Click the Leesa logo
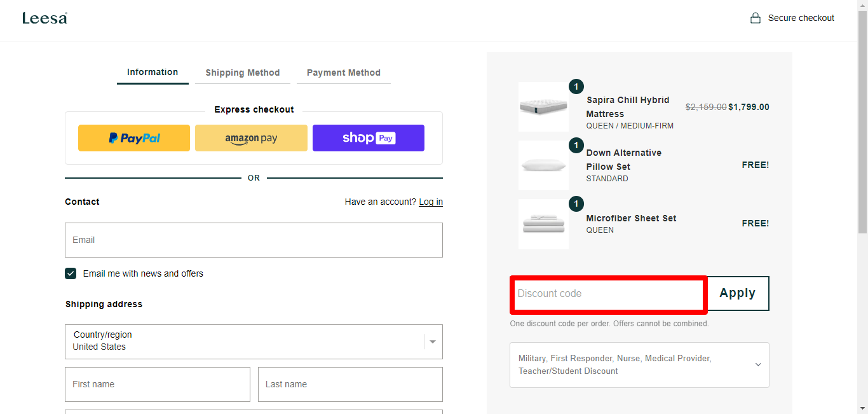Screen dimensions: 868x414 click(x=44, y=18)
